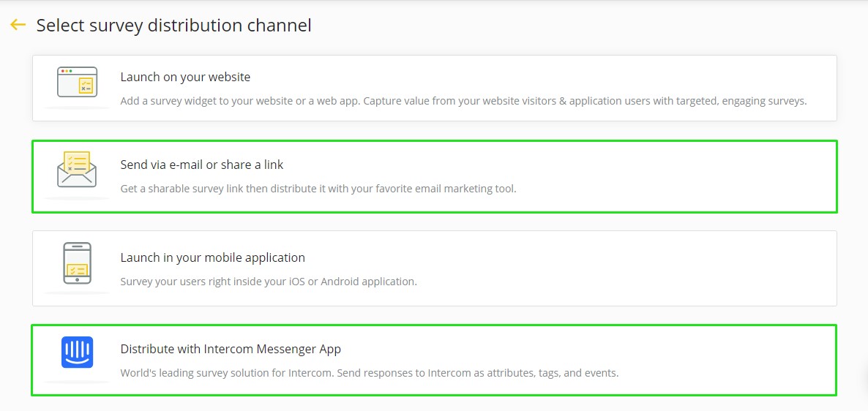Click the website widget description text
The height and width of the screenshot is (411, 868).
pos(464,101)
